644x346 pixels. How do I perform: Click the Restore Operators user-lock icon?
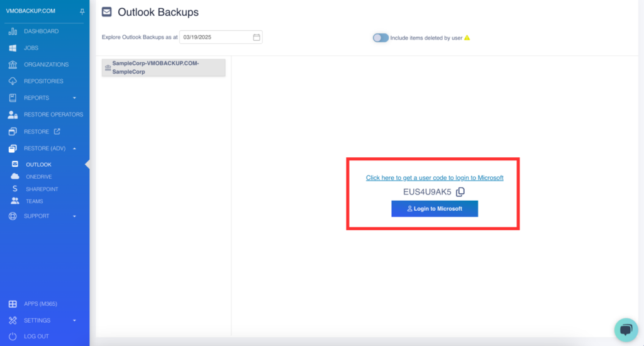[13, 114]
